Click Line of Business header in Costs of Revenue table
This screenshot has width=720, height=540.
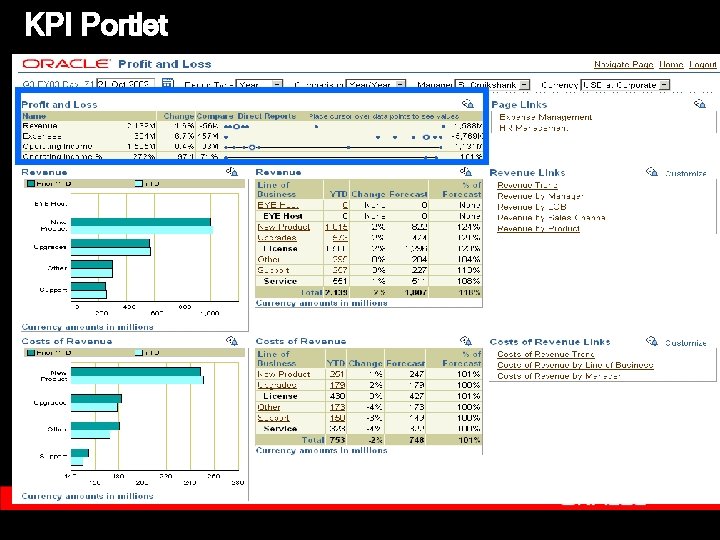point(276,358)
